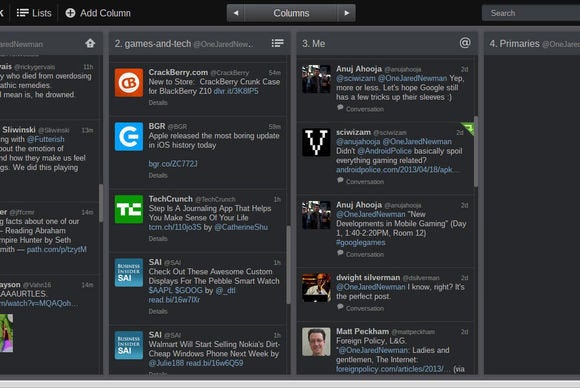Show Details of CrackBerry tweet
This screenshot has height=388, width=580.
158,103
